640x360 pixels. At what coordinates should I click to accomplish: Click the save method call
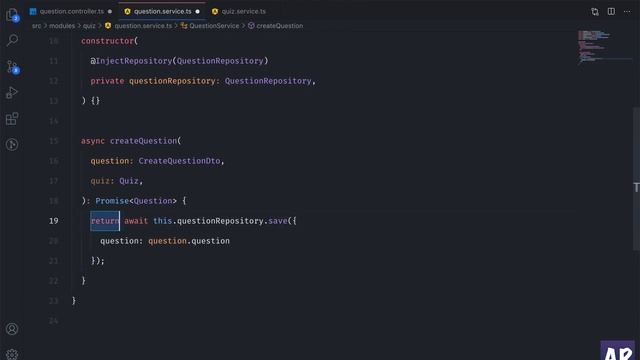click(278, 221)
